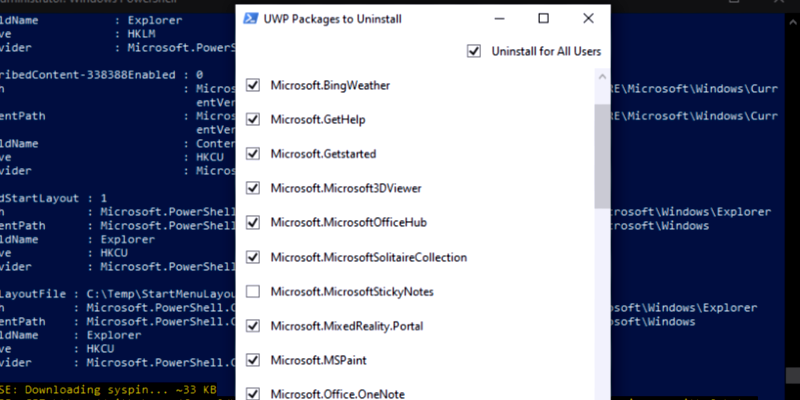Check the Microsoft.MicrosoftStickyNotes box

pos(253,291)
